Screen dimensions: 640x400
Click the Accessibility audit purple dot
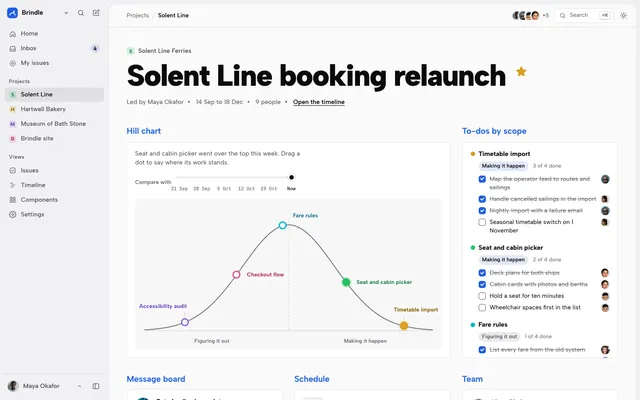coord(185,322)
